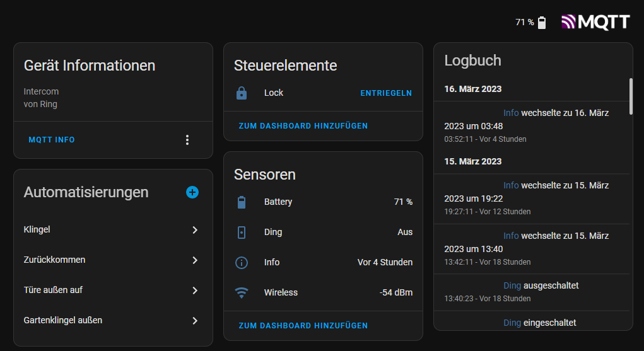
Task: Open the three-dot menu beside MQTT INFO
Action: (187, 140)
